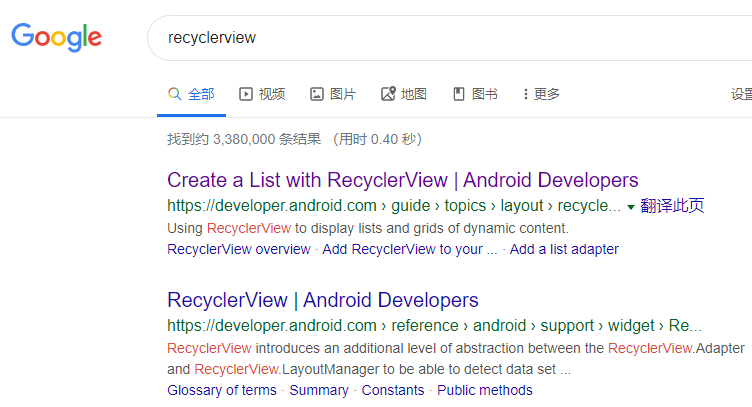The image size is (752, 407).
Task: Click the second result's URL starting developer.android.com › reference
Action: 434,326
